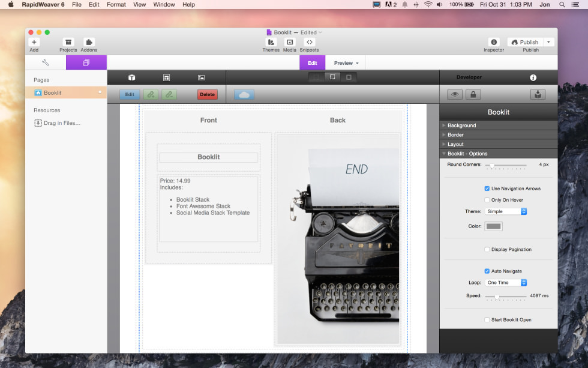Open Spotlight search in menu bar

pos(562,4)
